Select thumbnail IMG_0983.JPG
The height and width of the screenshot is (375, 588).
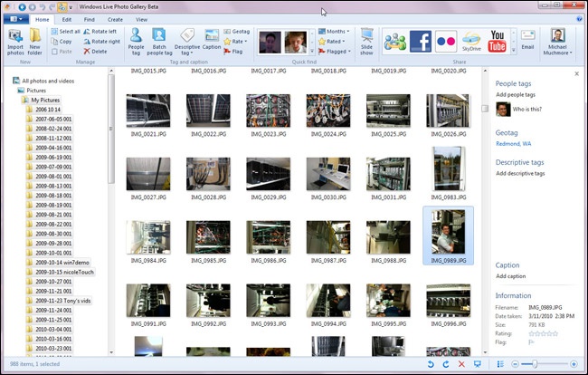point(449,168)
